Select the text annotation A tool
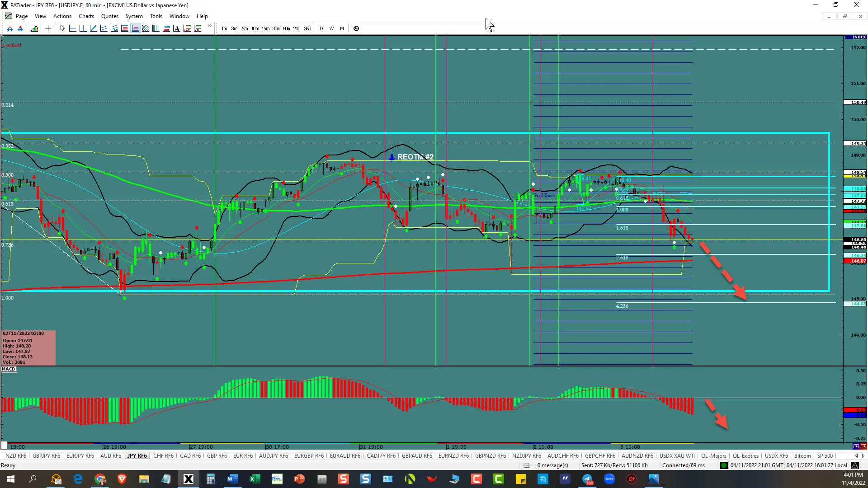The width and height of the screenshot is (868, 488). (177, 28)
